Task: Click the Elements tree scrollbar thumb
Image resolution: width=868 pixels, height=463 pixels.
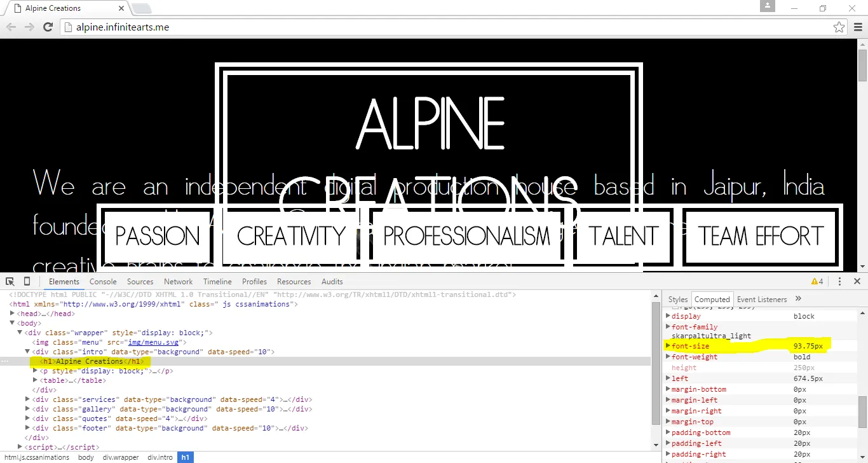Action: pyautogui.click(x=656, y=363)
